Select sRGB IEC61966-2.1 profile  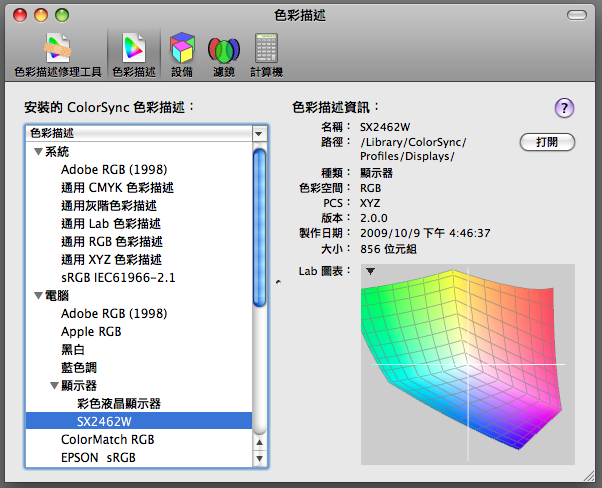(118, 278)
